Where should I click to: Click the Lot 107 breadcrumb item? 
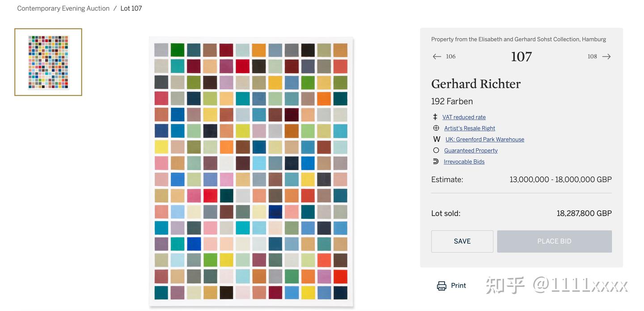131,8
